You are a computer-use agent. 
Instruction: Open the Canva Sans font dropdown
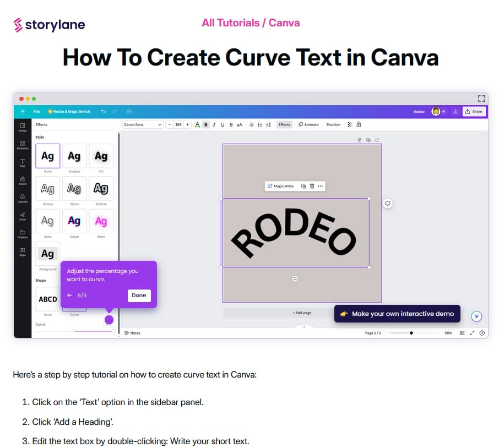[143, 124]
